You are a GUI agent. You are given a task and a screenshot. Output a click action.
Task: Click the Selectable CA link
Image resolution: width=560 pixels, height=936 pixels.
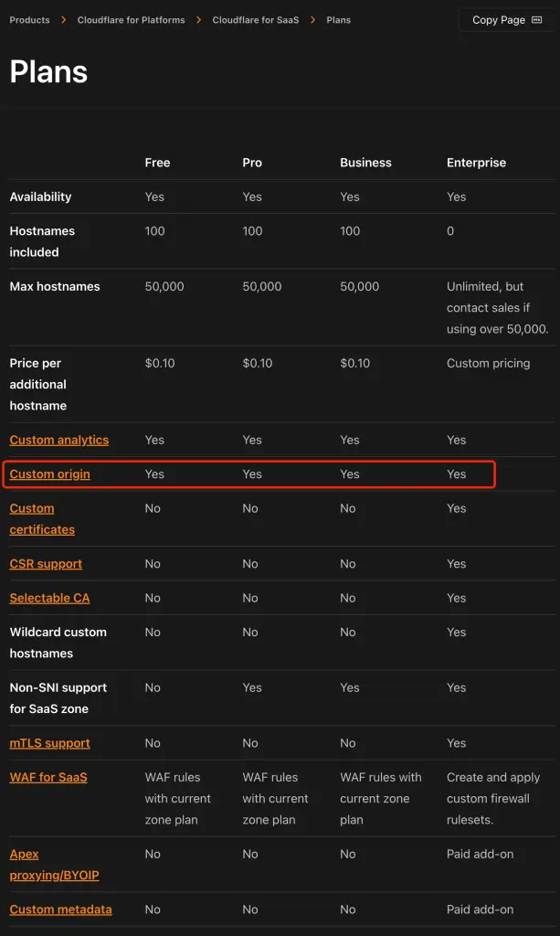click(x=49, y=598)
